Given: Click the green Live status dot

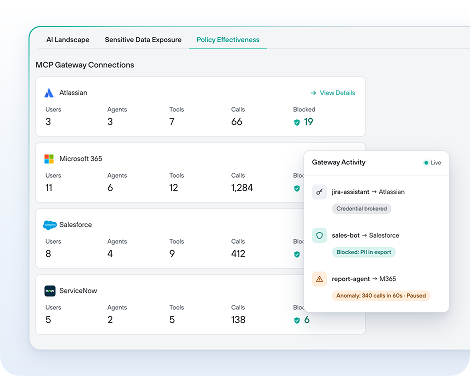Looking at the screenshot, I should point(426,163).
